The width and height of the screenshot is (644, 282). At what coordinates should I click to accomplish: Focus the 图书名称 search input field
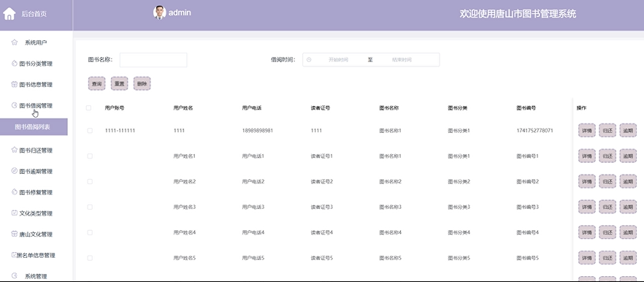(153, 60)
